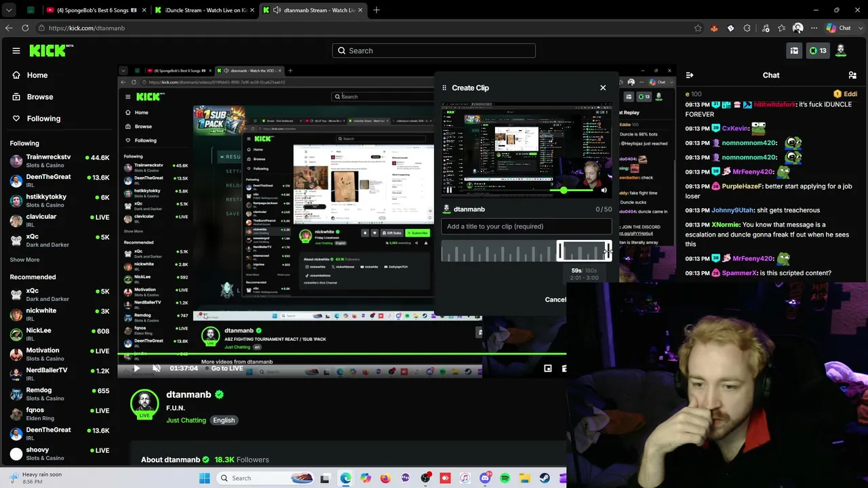Image resolution: width=868 pixels, height=488 pixels.
Task: Collapse chat with the arrow icon
Action: coord(689,75)
